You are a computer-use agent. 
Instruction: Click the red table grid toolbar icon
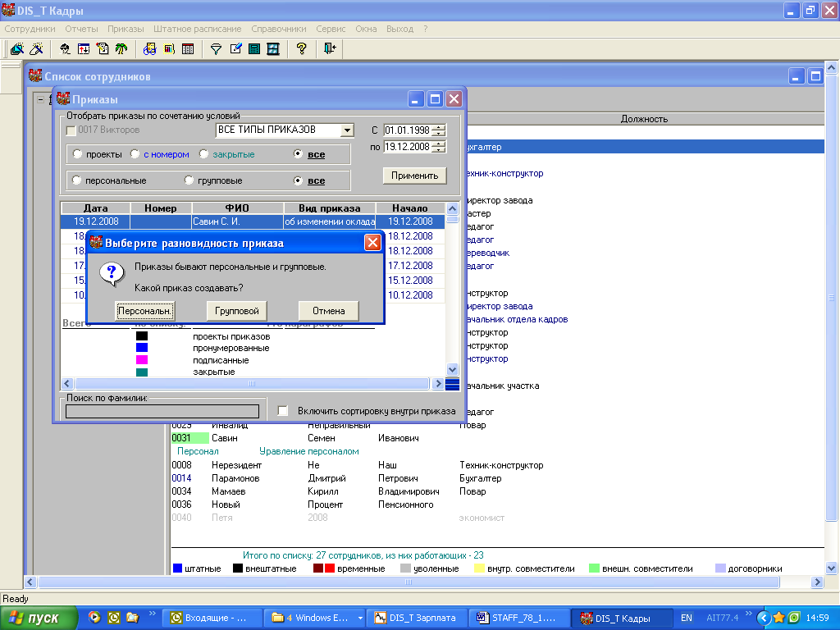188,49
